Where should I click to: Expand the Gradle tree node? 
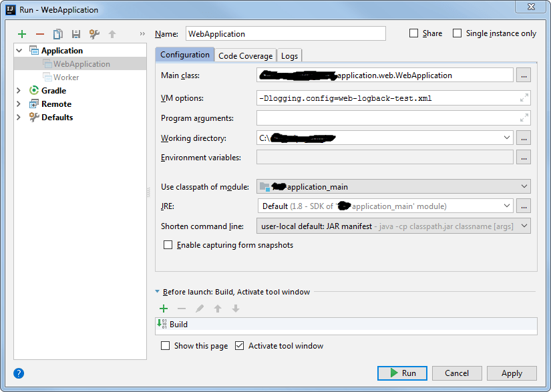(x=19, y=91)
